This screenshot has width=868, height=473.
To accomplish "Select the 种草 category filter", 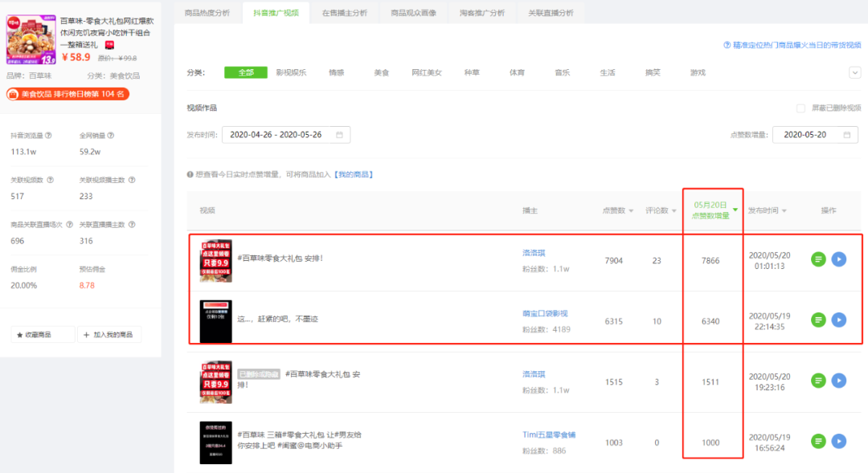I will tap(472, 72).
